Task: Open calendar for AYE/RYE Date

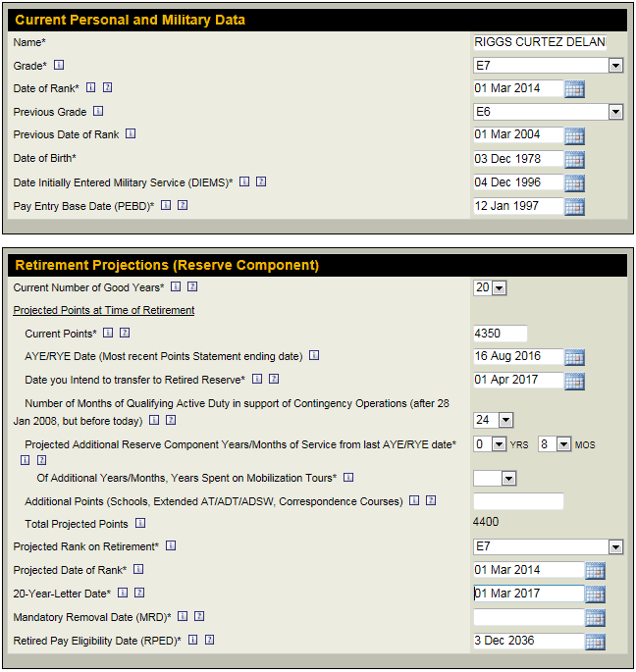Action: (x=574, y=357)
